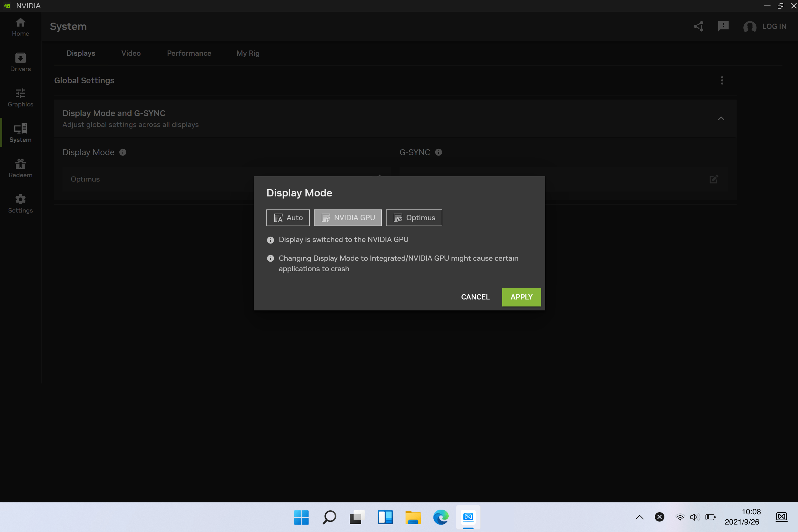Click the NVIDIA app taskbar icon
This screenshot has width=798, height=532.
(x=468, y=517)
